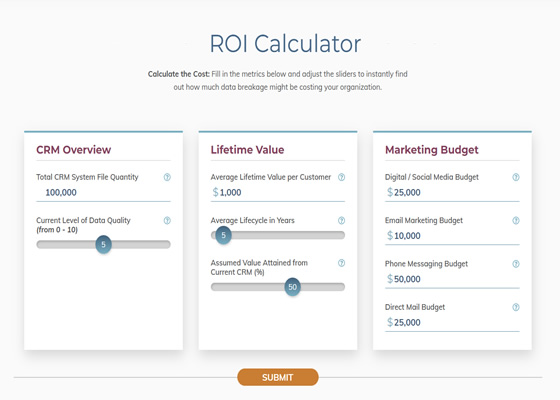Open help icon for Phone Messaging Budget
560x400 pixels.
pos(516,264)
